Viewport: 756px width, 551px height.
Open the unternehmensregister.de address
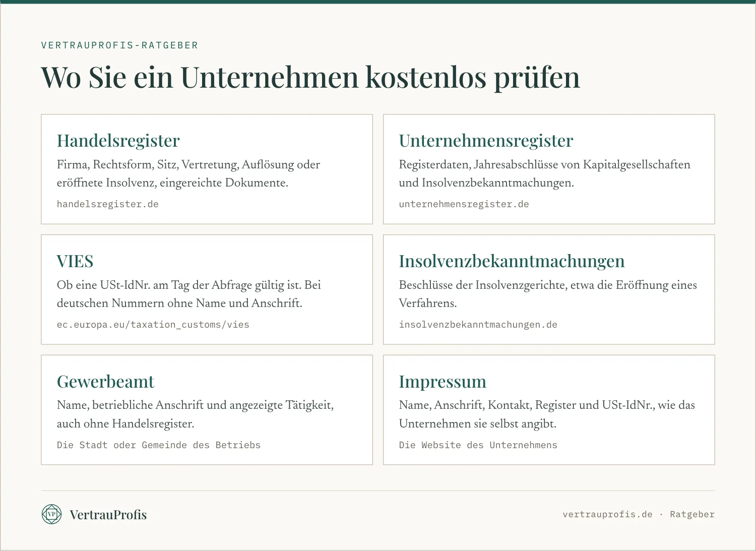pyautogui.click(x=464, y=204)
